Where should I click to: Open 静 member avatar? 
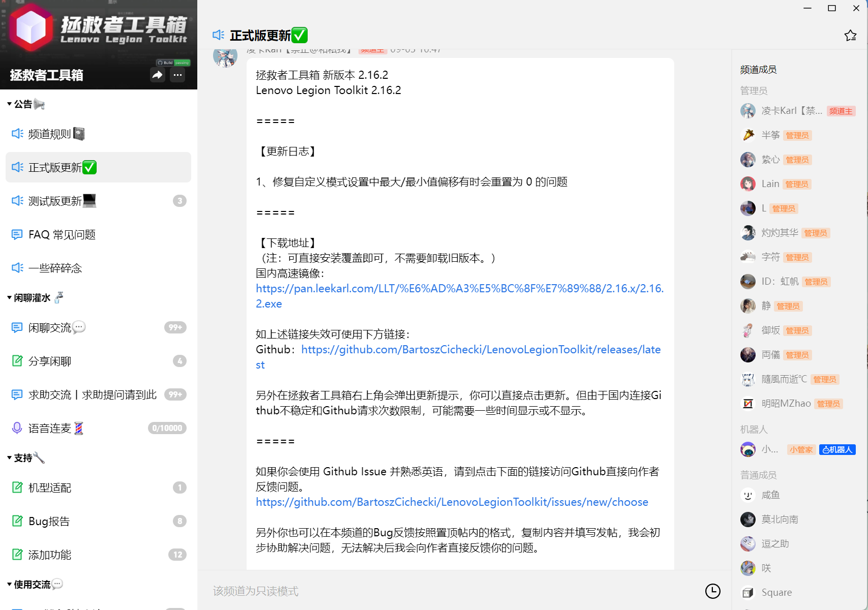point(748,306)
